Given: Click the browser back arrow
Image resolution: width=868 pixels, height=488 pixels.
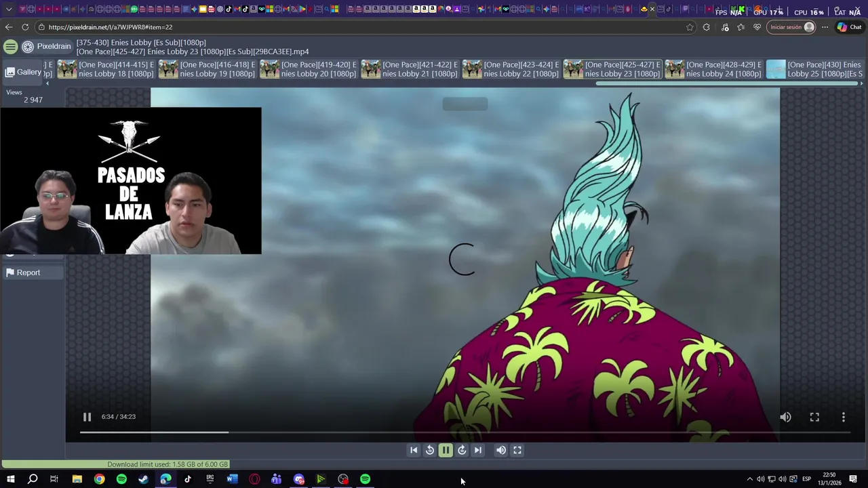Looking at the screenshot, I should click(8, 27).
